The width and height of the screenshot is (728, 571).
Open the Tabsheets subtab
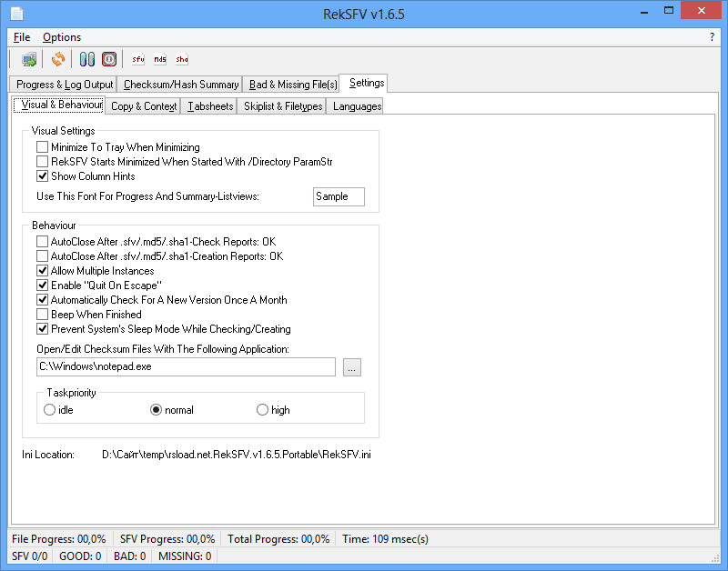tap(210, 106)
